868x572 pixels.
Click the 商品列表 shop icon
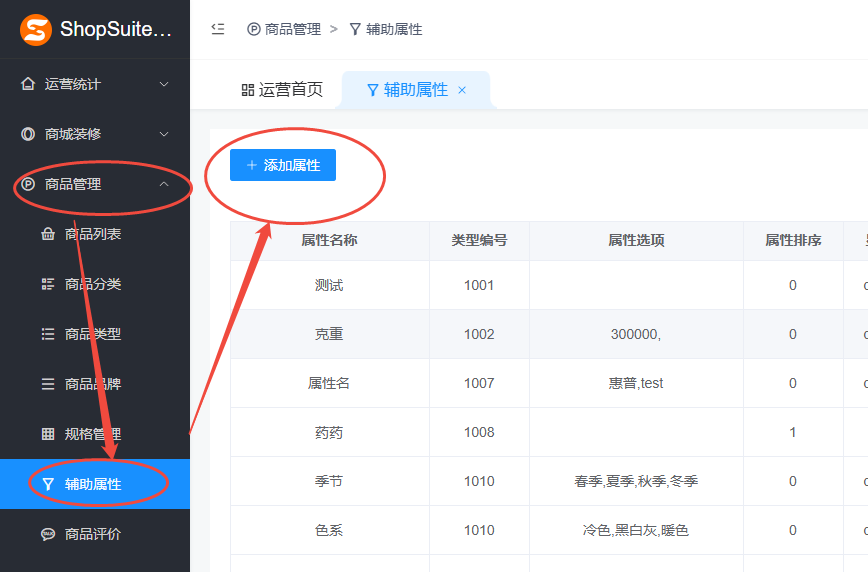47,234
